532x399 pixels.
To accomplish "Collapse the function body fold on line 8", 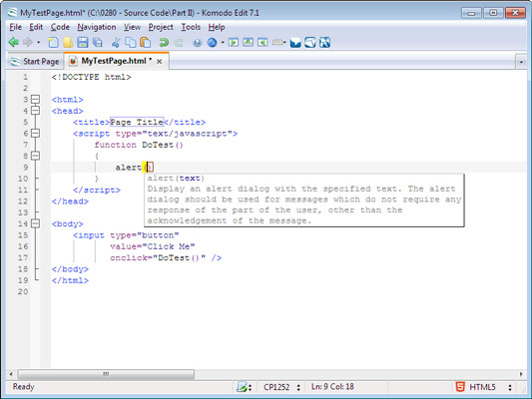I will [35, 156].
